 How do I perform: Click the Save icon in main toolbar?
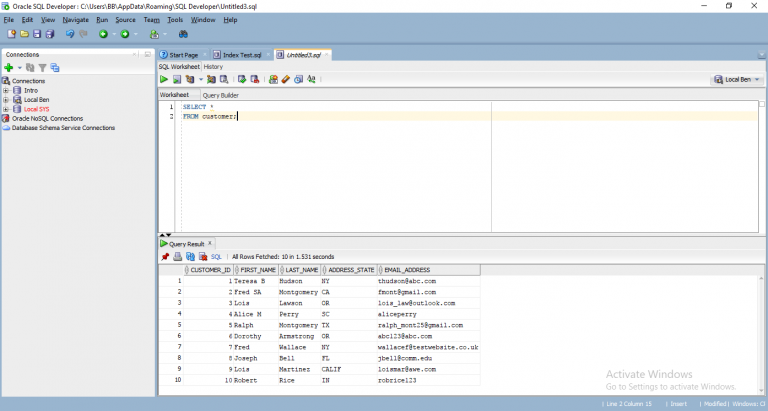(x=37, y=34)
